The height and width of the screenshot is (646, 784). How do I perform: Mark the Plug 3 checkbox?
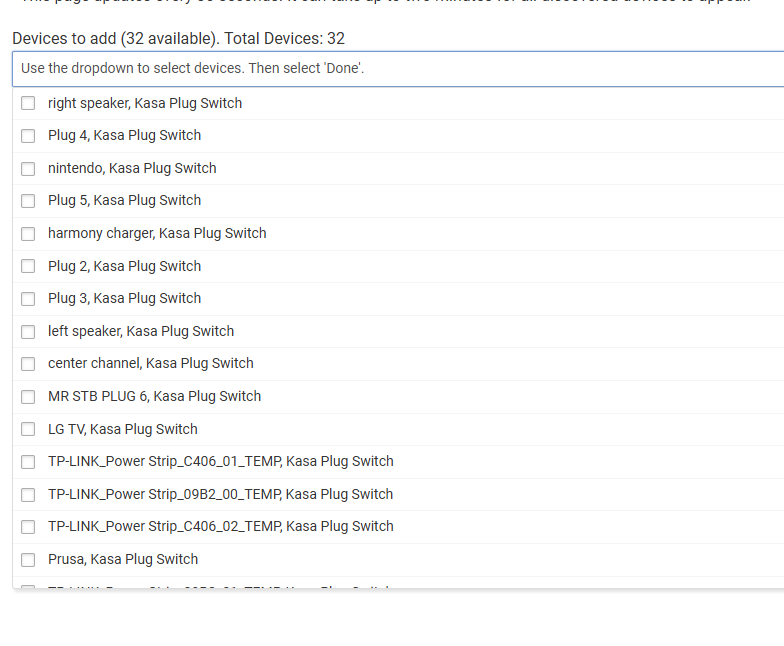coord(28,299)
